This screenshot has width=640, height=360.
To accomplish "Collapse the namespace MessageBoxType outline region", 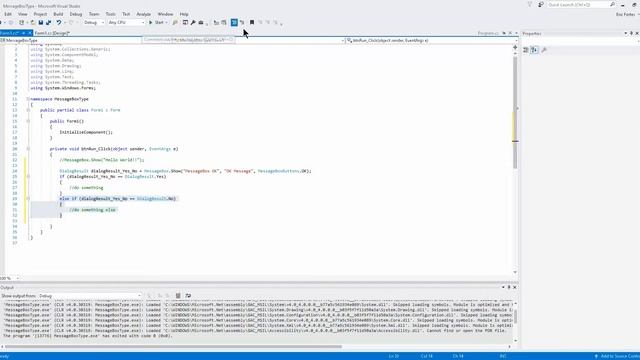I will pos(28,99).
